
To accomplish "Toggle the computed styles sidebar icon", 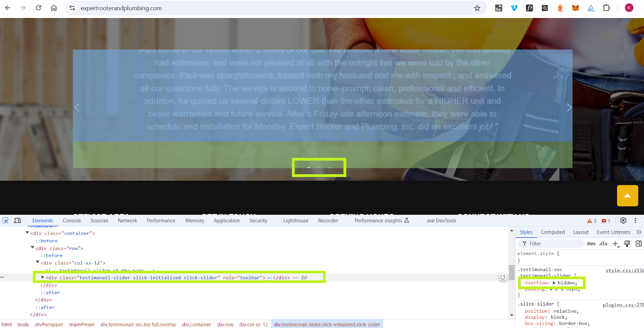I will point(638,244).
